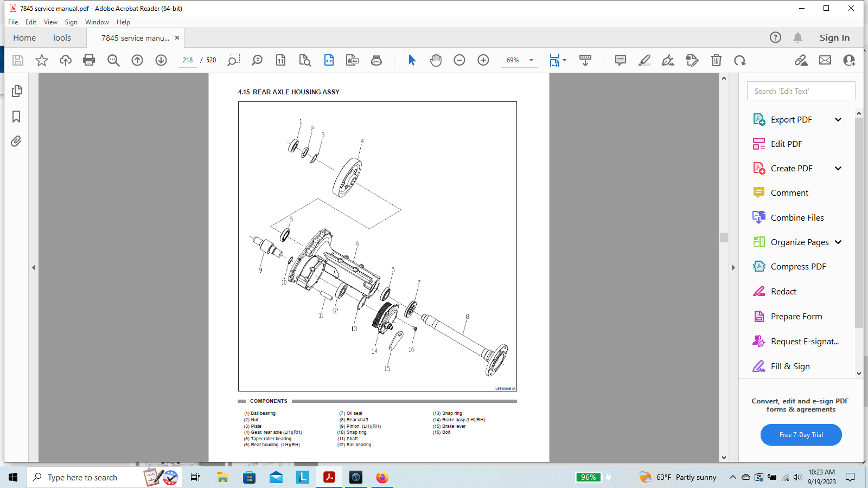Open Task View on taskbar
This screenshot has height=488, width=868.
(x=195, y=477)
